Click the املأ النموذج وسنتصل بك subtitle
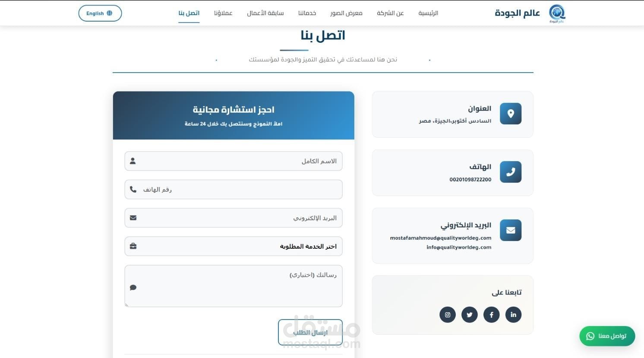644x358 pixels. tap(234, 124)
